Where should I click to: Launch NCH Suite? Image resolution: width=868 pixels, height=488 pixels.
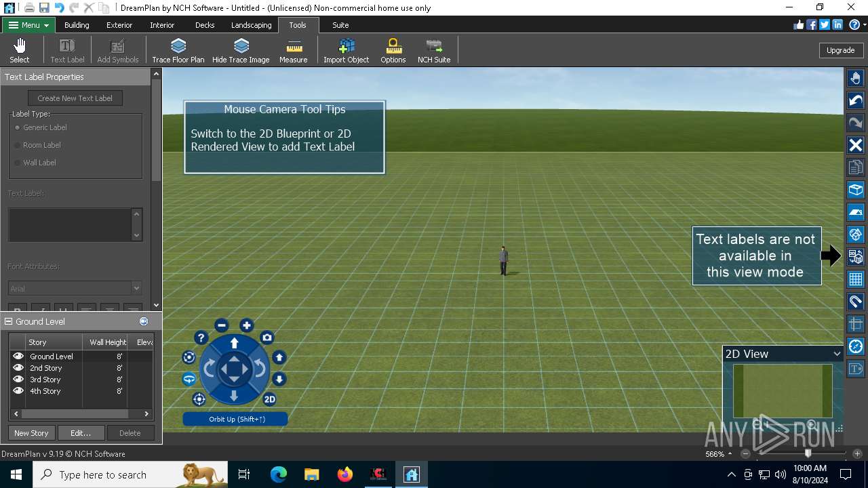click(x=434, y=51)
